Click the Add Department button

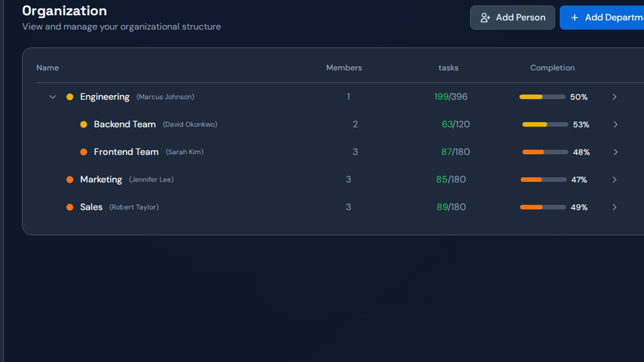602,18
